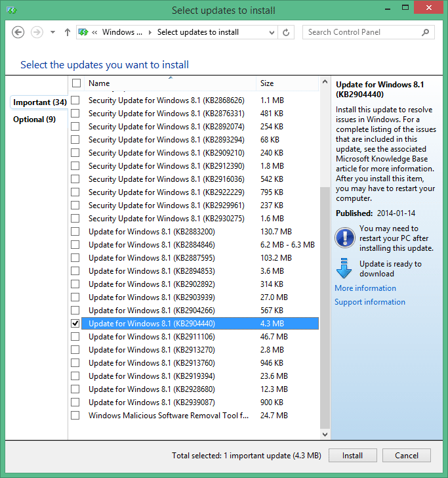The height and width of the screenshot is (478, 448).
Task: Click the restart warning exclamation icon
Action: click(345, 238)
